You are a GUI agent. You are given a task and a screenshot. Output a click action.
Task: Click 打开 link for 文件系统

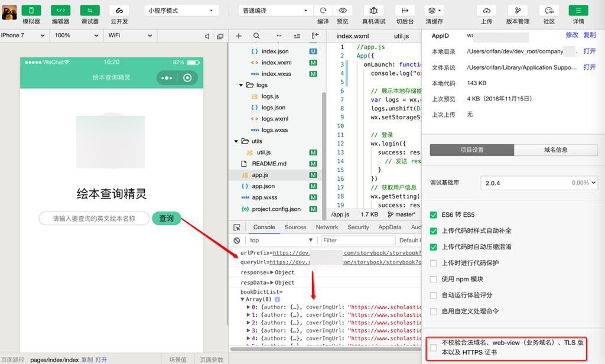point(590,67)
